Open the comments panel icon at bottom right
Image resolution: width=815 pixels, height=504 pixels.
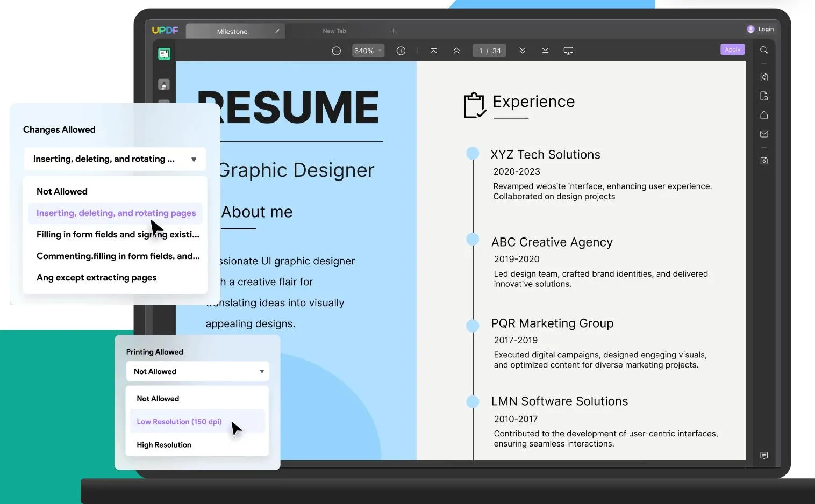[x=764, y=456]
